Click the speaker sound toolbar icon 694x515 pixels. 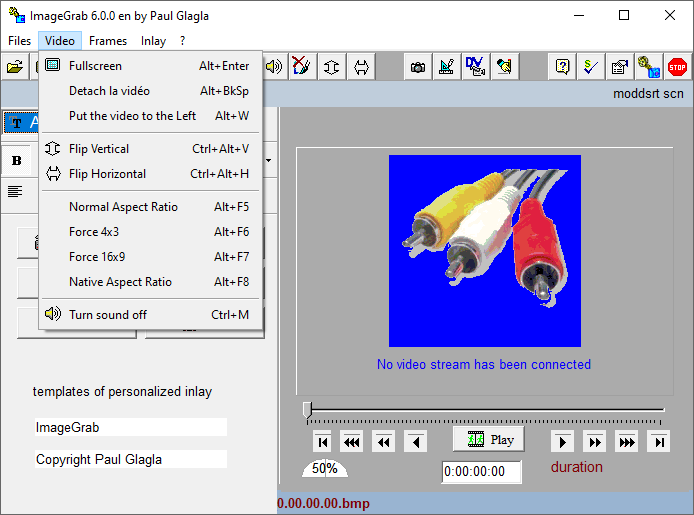(x=274, y=67)
